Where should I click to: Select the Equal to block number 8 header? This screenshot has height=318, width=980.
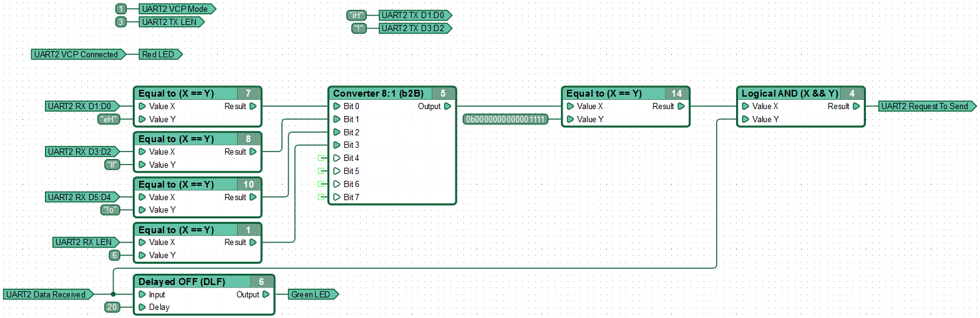[x=198, y=139]
